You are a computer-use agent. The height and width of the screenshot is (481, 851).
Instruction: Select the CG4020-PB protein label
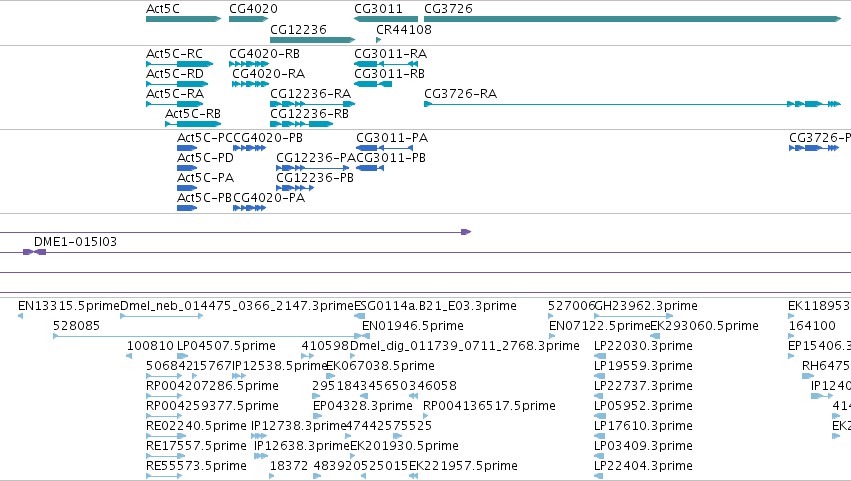point(268,138)
